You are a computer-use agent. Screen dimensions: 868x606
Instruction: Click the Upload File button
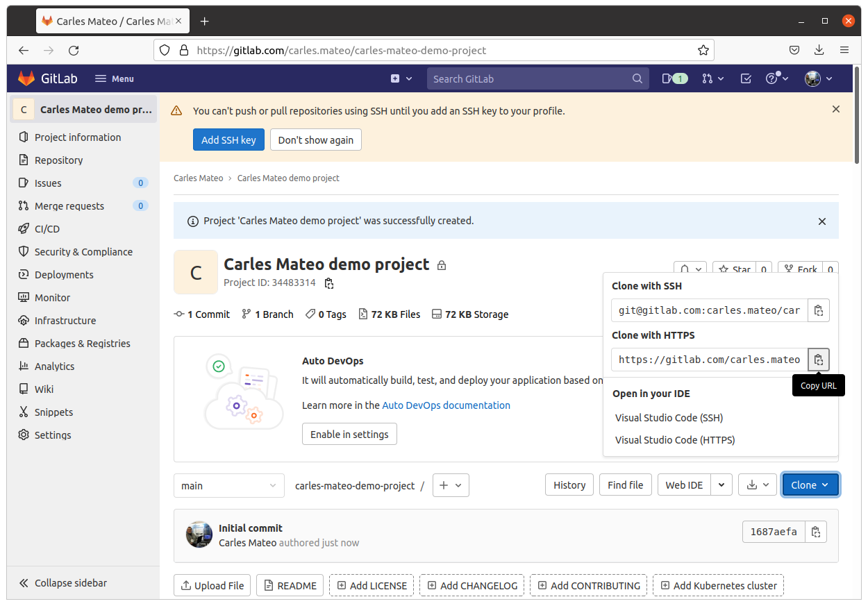click(x=212, y=586)
